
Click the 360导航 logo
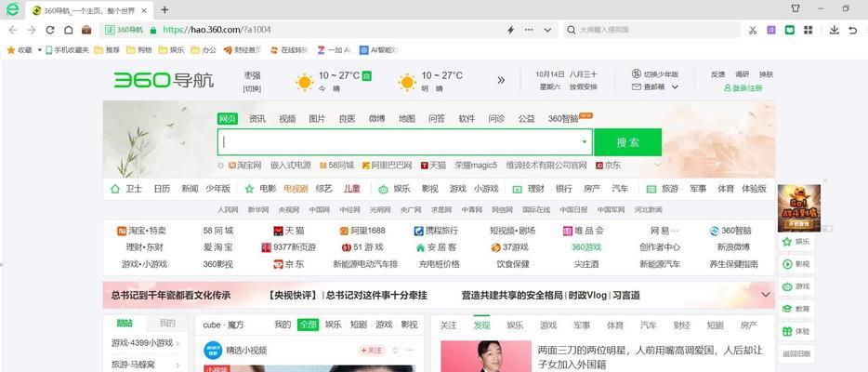pyautogui.click(x=164, y=80)
